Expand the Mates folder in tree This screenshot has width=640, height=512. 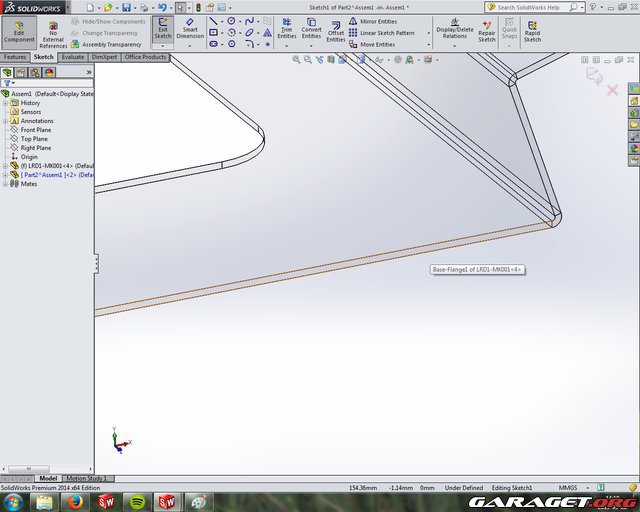pos(5,184)
